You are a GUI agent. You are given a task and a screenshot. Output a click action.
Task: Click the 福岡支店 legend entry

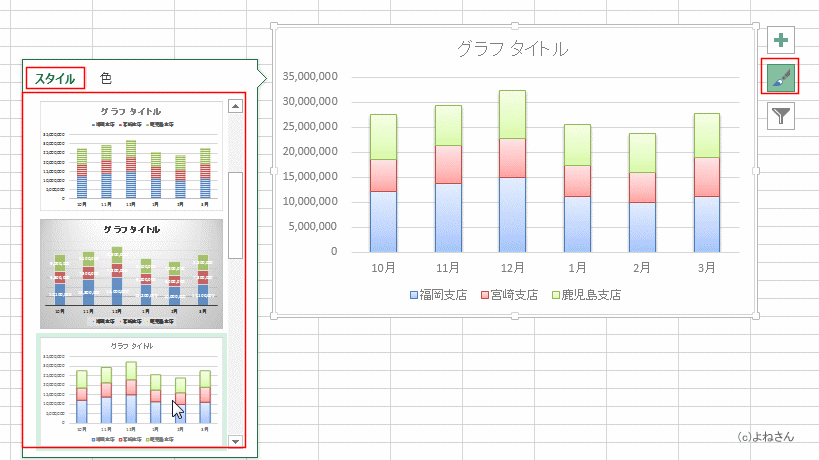pyautogui.click(x=438, y=295)
